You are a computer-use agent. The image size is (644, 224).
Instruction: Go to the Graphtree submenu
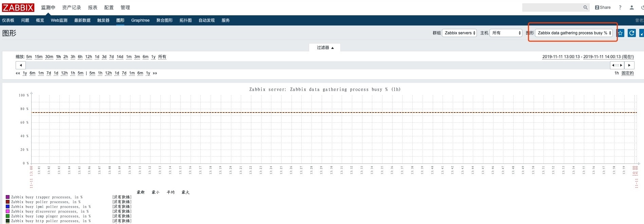pyautogui.click(x=140, y=20)
